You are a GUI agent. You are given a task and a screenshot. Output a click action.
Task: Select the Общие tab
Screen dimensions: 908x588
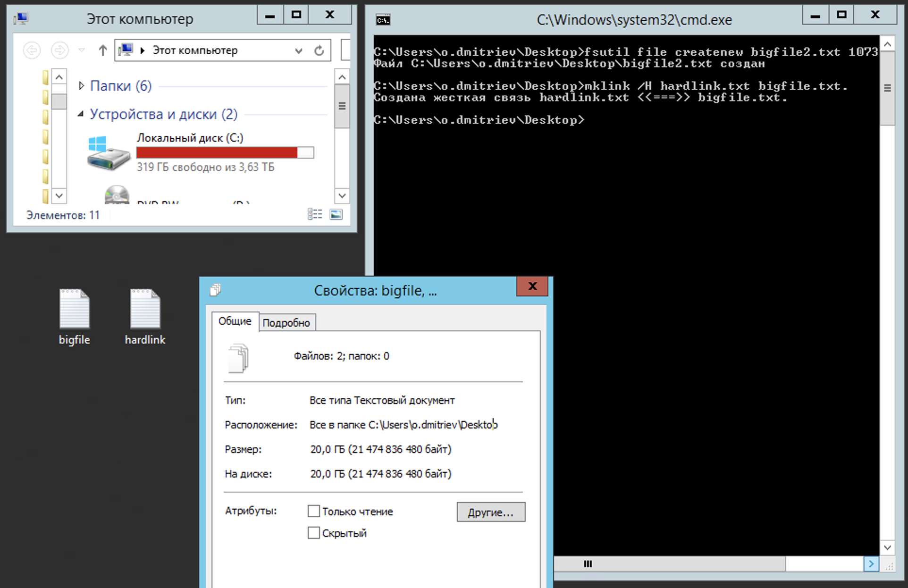click(235, 321)
